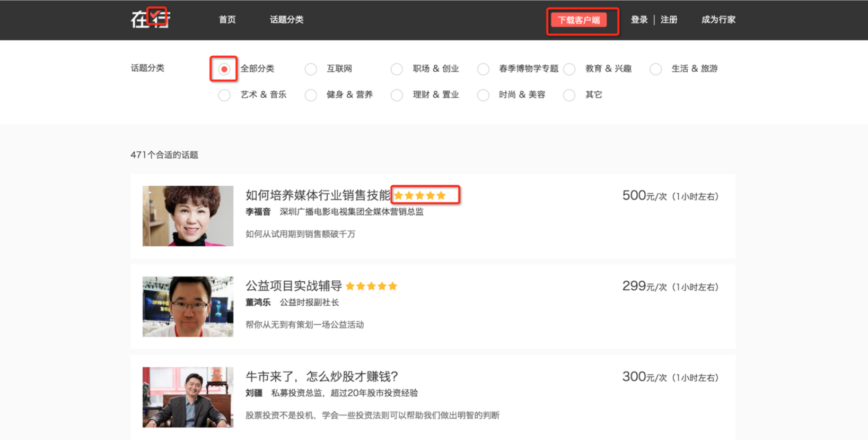Select the 全部分类 radio button
This screenshot has width=868, height=440.
pos(224,69)
